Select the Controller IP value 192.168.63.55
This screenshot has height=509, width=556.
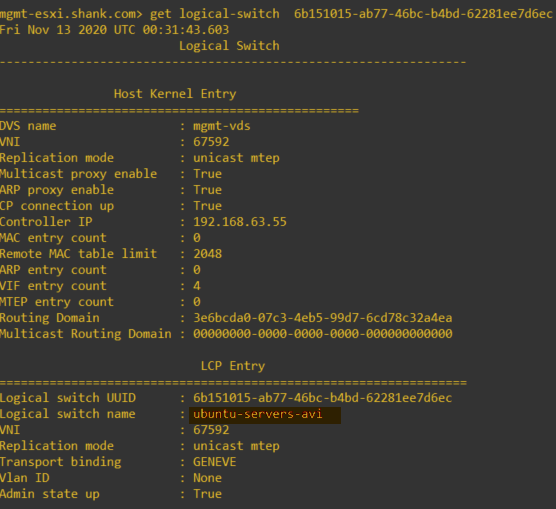[x=240, y=222]
